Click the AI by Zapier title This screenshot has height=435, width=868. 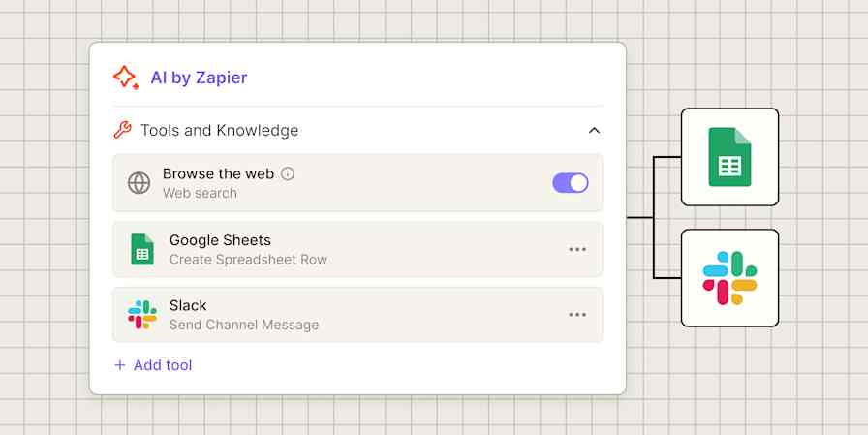coord(199,78)
